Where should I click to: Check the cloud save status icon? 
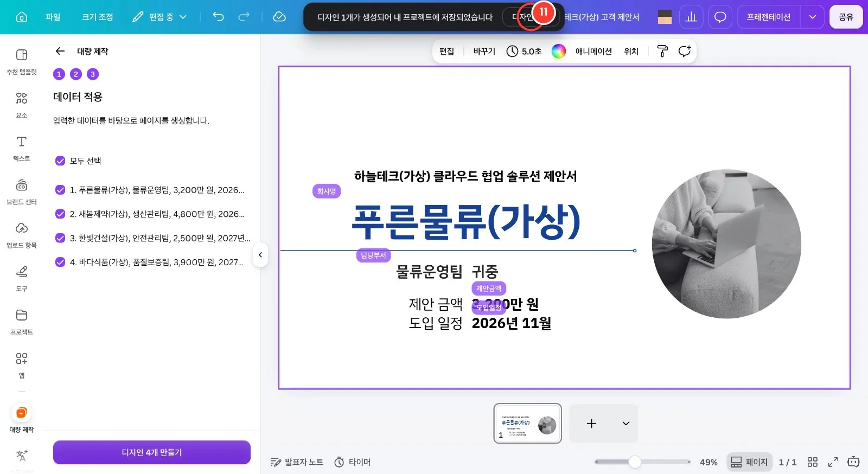[x=279, y=17]
